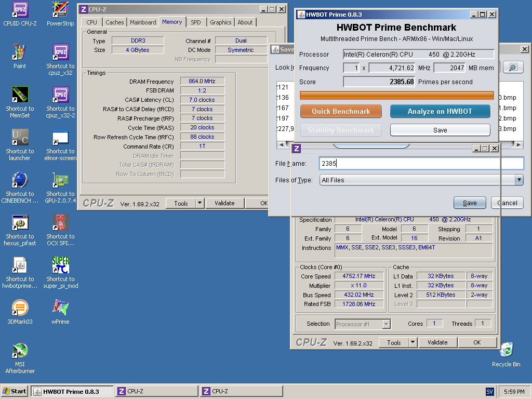Cancel the Save file dialog
The height and width of the screenshot is (399, 532).
(x=507, y=203)
